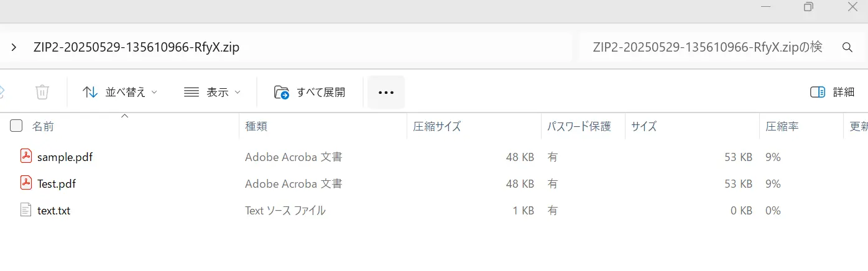This screenshot has height=271, width=868.
Task: Click in the zip search box
Action: tap(708, 47)
